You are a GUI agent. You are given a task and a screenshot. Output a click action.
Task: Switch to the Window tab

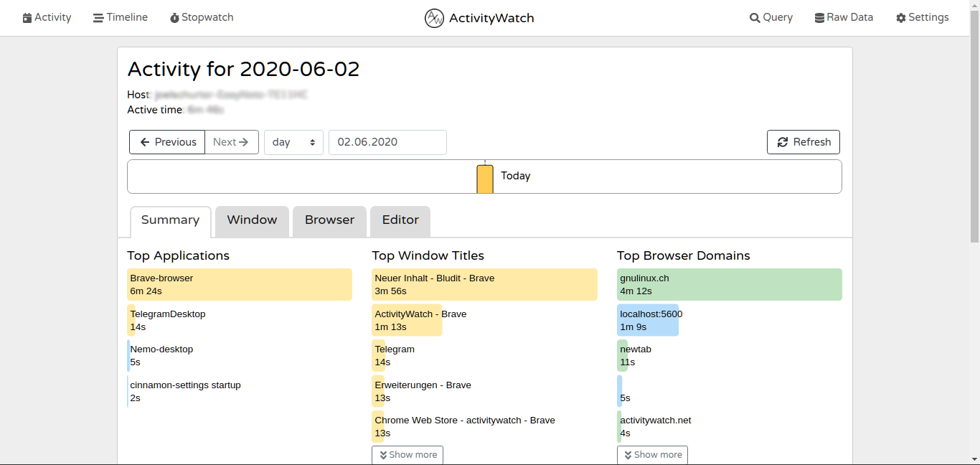[x=252, y=221]
